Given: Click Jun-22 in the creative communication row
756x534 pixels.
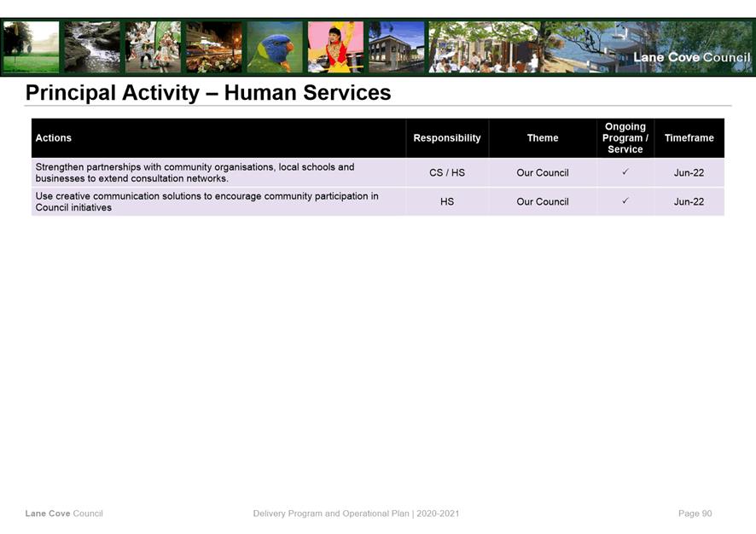Looking at the screenshot, I should coord(689,201).
